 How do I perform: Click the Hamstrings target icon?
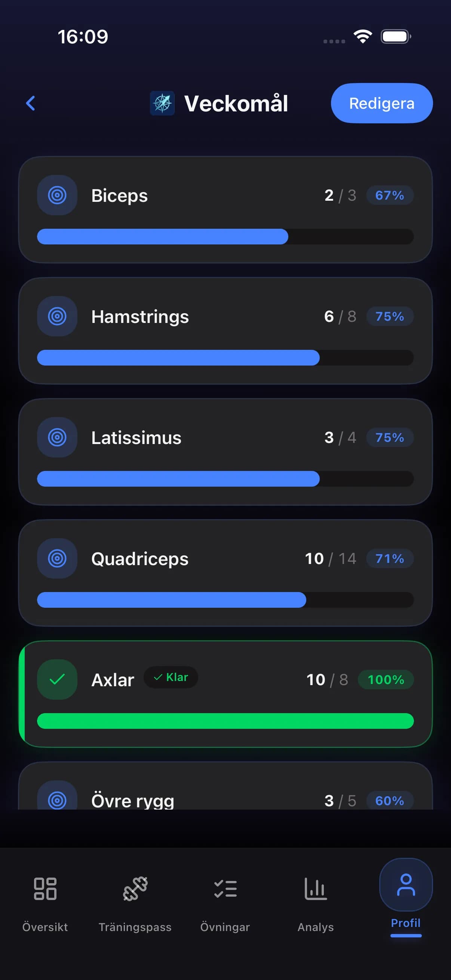[x=57, y=316]
